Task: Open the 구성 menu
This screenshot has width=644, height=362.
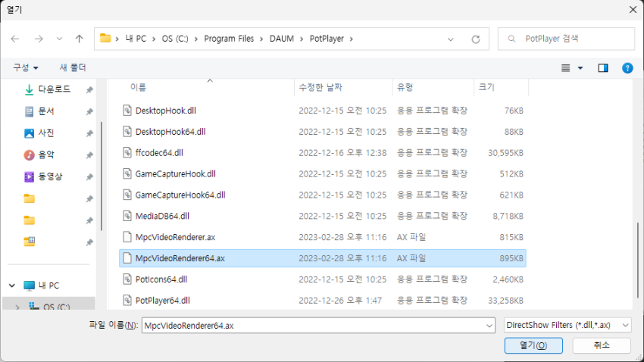Action: pyautogui.click(x=26, y=67)
